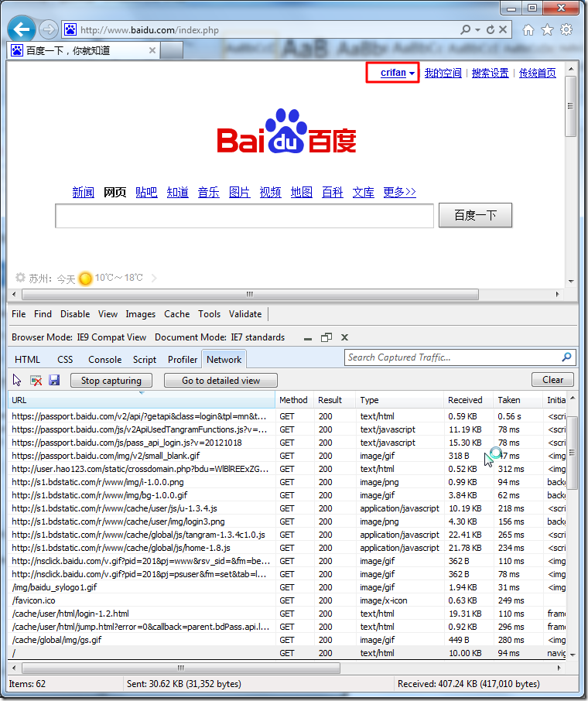This screenshot has height=701, width=588.
Task: Open the Images menu
Action: [140, 314]
